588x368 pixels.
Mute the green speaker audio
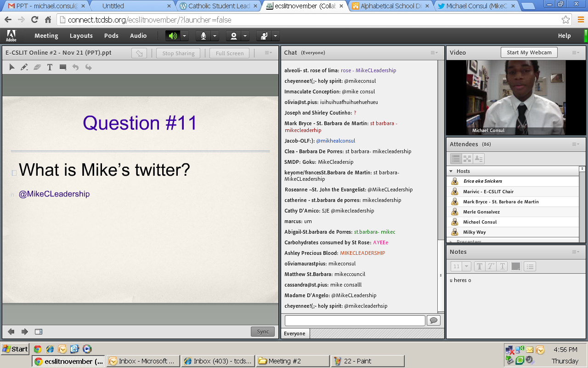click(173, 36)
